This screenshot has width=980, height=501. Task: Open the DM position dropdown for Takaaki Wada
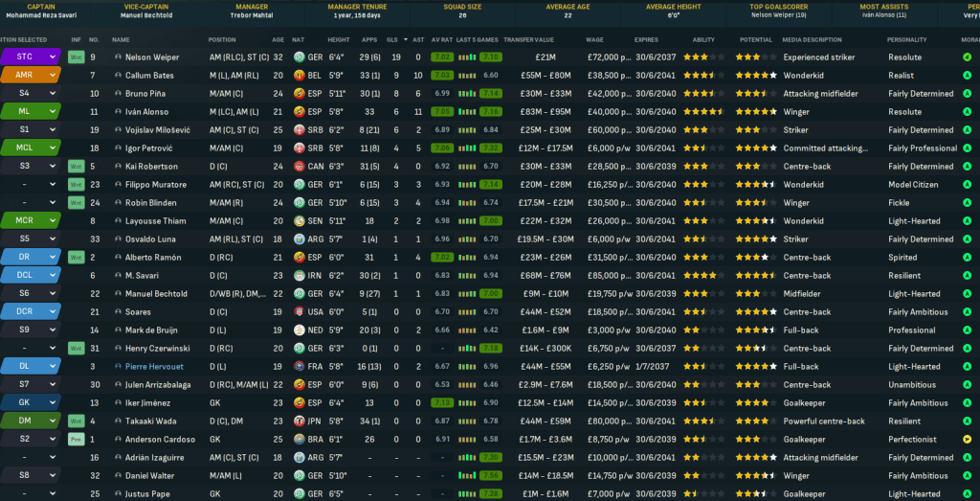pos(52,421)
